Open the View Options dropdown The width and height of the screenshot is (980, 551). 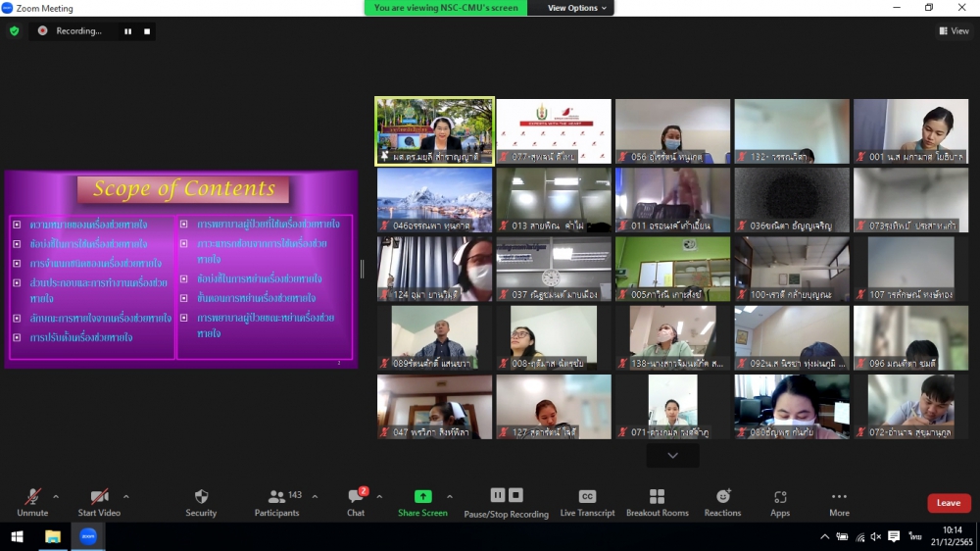pyautogui.click(x=577, y=8)
